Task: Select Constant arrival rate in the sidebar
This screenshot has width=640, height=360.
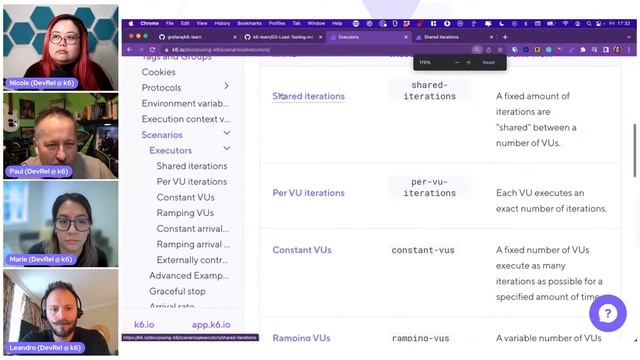Action: (x=193, y=229)
